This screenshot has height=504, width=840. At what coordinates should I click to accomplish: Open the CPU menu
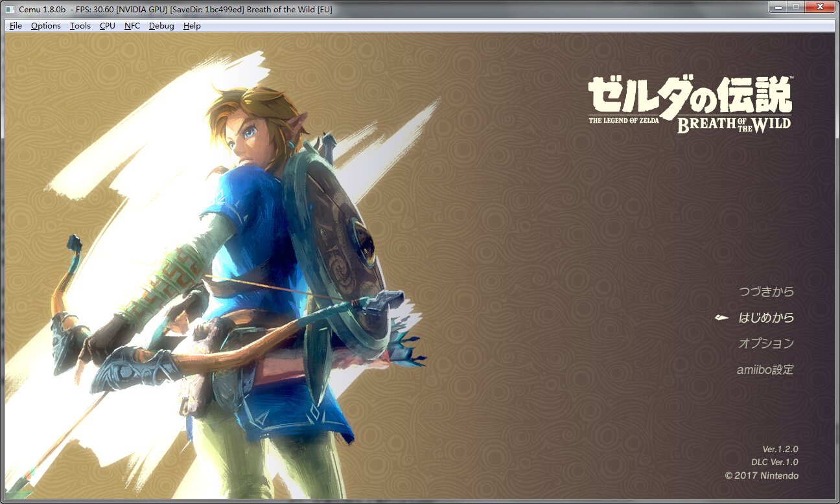point(107,25)
